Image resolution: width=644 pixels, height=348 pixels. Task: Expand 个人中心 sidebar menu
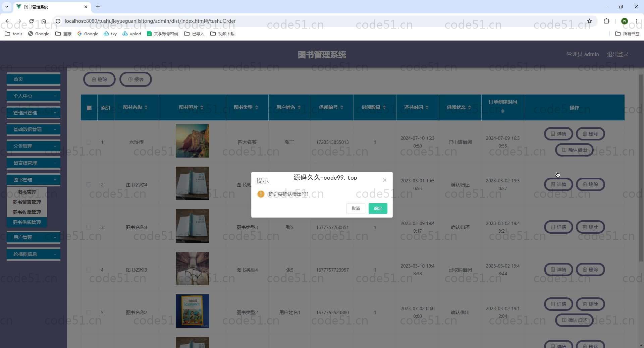34,96
